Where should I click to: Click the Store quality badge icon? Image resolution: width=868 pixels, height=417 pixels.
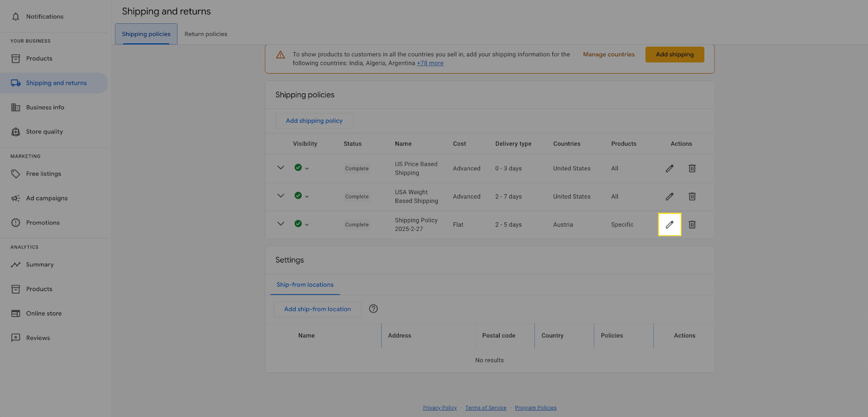[x=16, y=132]
